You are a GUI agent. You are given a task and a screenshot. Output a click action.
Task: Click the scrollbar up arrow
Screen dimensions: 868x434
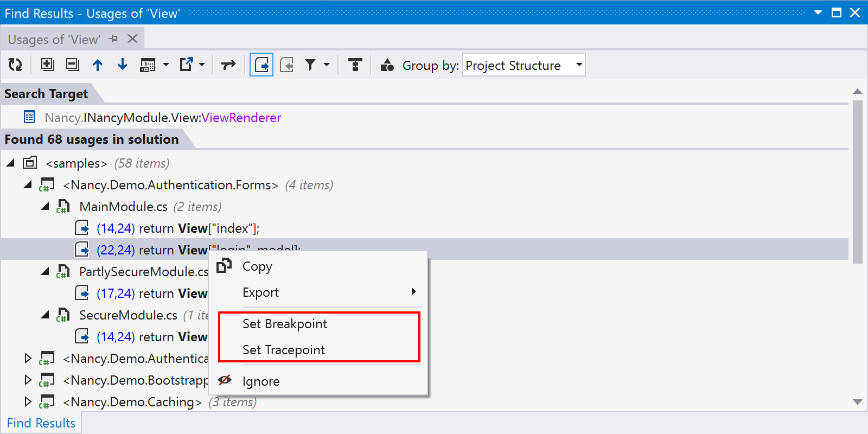coord(858,91)
